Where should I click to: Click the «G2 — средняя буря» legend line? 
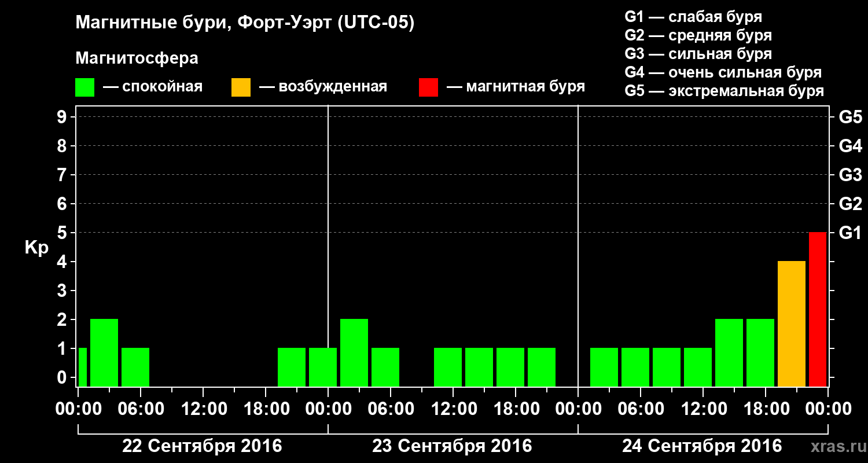click(x=698, y=35)
